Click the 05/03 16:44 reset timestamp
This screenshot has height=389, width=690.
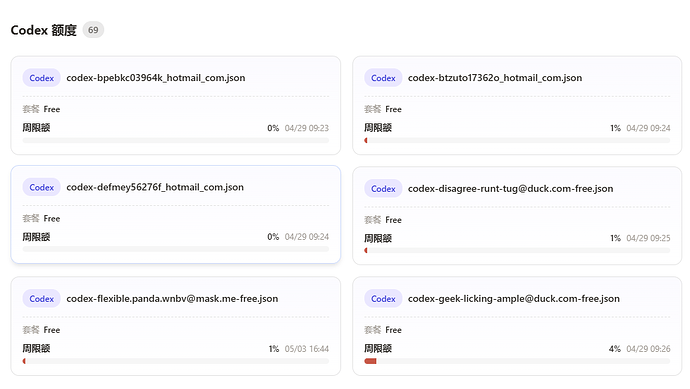tap(307, 349)
